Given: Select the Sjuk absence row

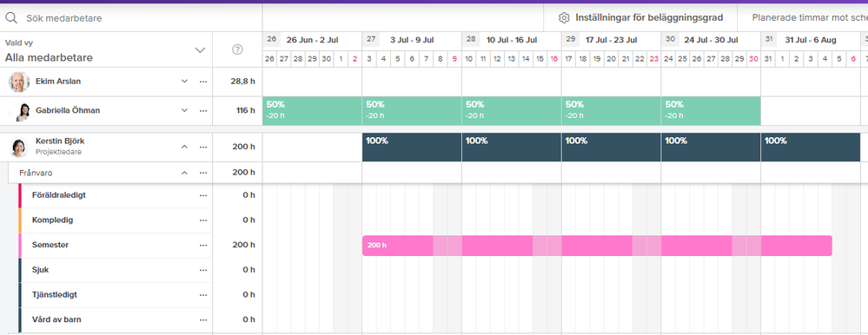Looking at the screenshot, I should (116, 270).
